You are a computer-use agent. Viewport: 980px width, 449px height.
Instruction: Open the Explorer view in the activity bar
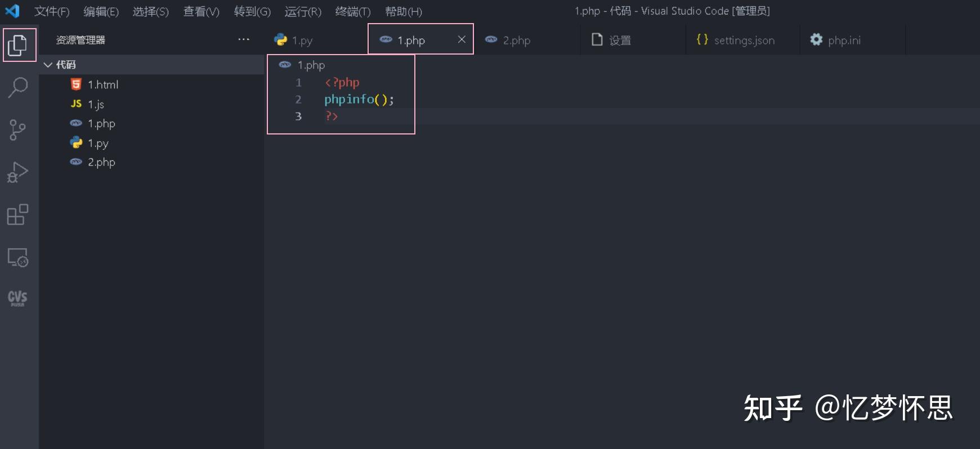[19, 45]
